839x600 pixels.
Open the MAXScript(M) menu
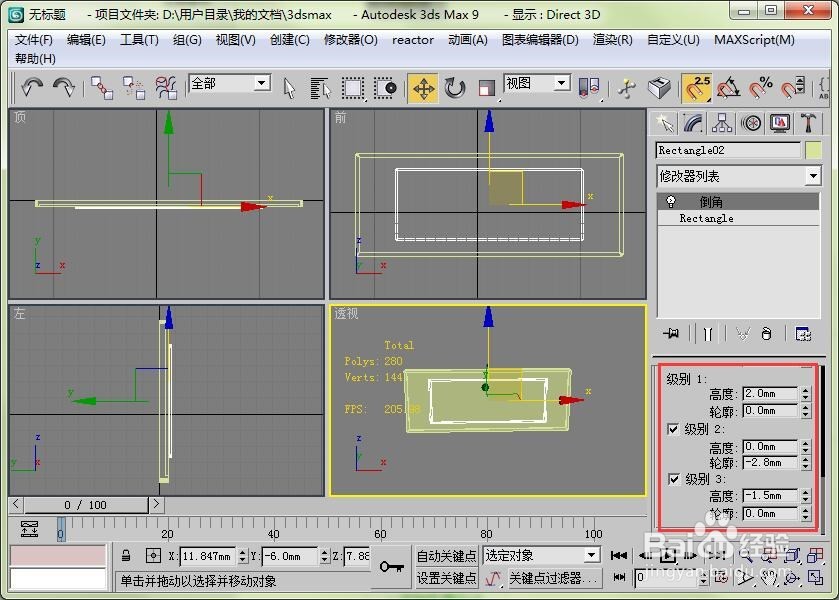click(754, 40)
